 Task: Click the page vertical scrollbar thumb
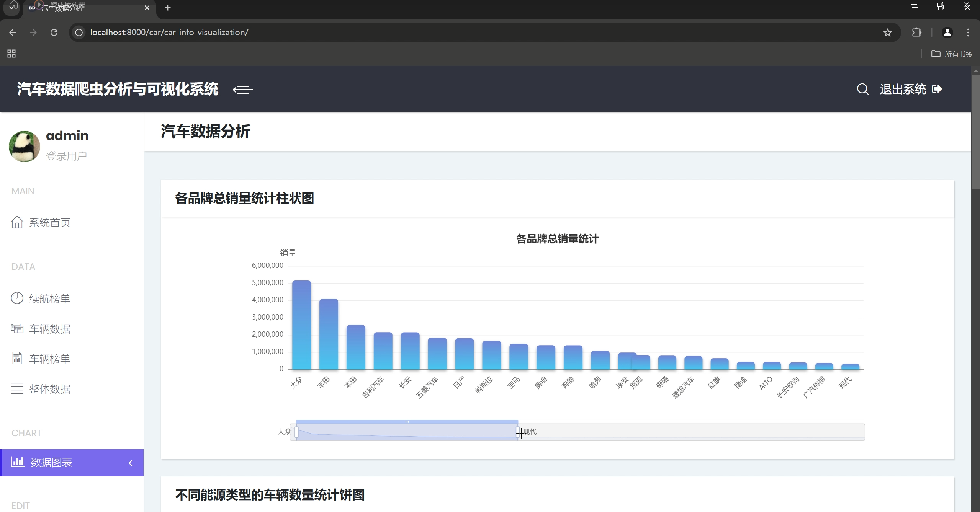click(976, 132)
